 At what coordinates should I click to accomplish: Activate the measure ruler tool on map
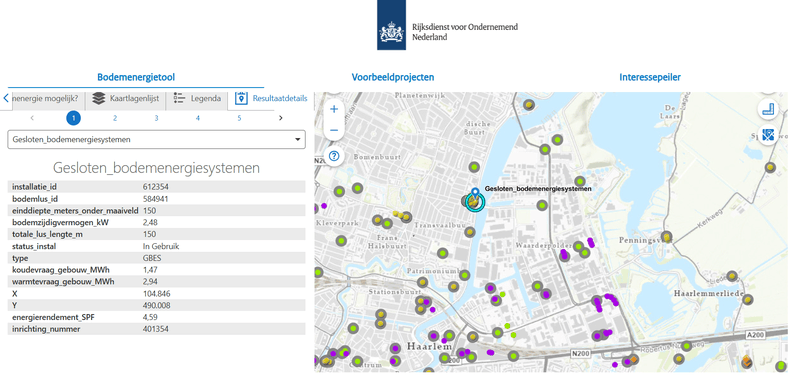[x=768, y=109]
